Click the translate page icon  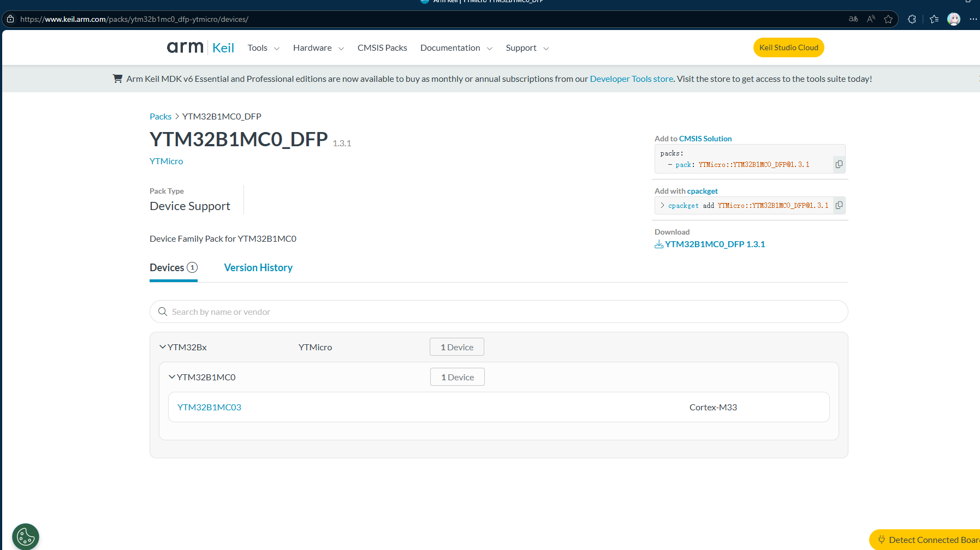pos(853,19)
